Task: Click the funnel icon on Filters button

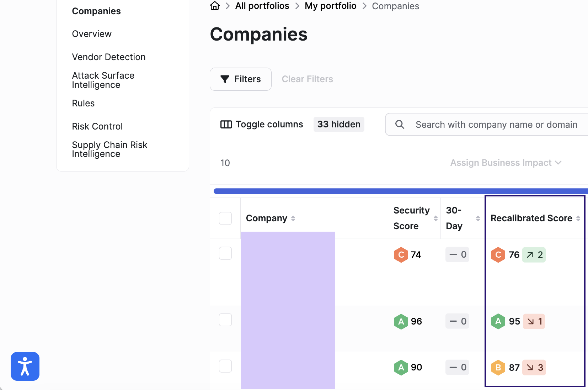Action: (225, 79)
